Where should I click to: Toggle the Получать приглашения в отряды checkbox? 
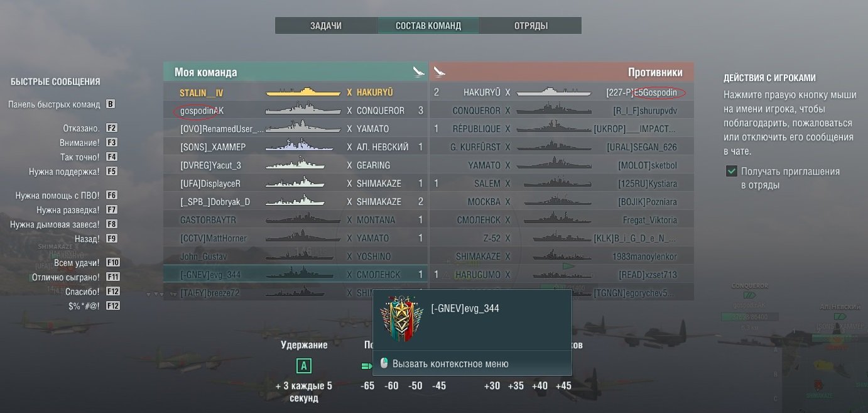tap(731, 171)
